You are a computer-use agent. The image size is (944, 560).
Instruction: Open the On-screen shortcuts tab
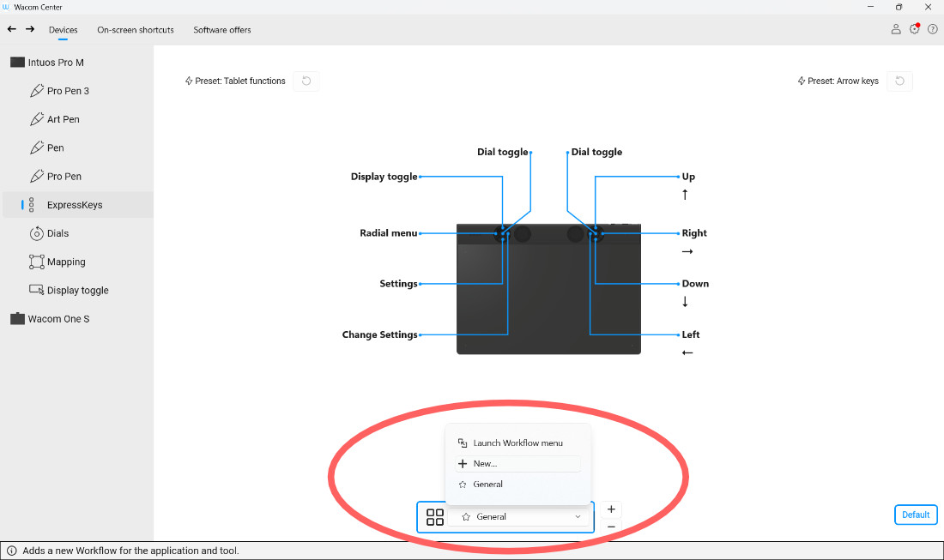tap(136, 29)
